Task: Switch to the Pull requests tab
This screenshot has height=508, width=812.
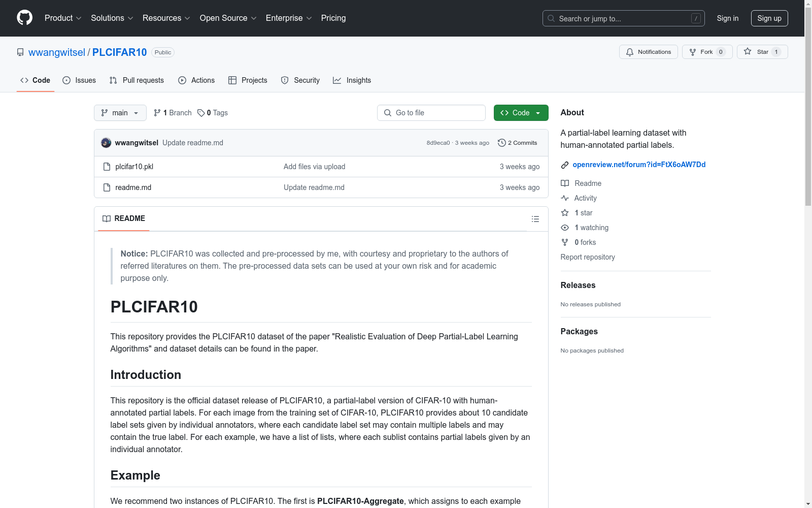Action: point(137,80)
